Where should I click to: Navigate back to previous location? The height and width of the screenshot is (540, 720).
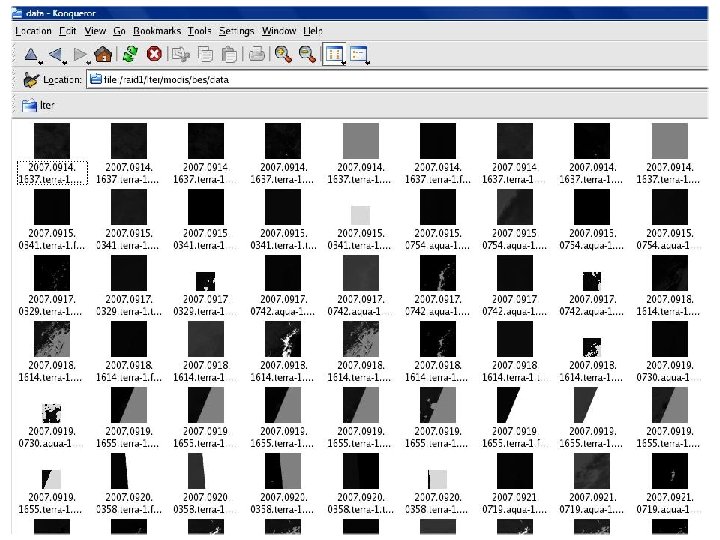tap(55, 55)
